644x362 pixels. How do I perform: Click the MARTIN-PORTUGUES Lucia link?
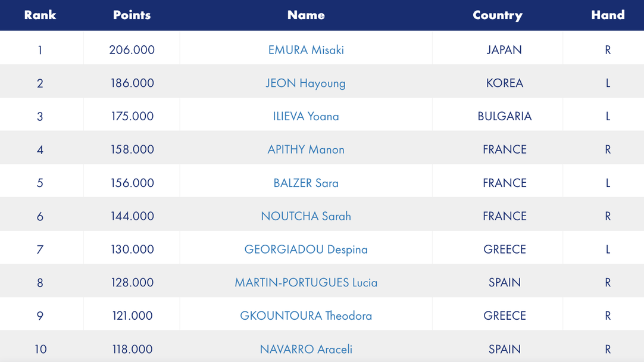pos(306,283)
